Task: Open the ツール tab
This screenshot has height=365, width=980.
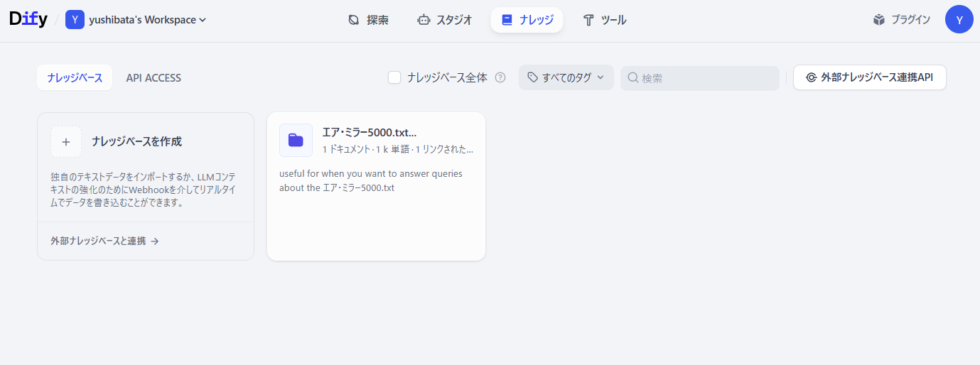Action: [x=605, y=20]
